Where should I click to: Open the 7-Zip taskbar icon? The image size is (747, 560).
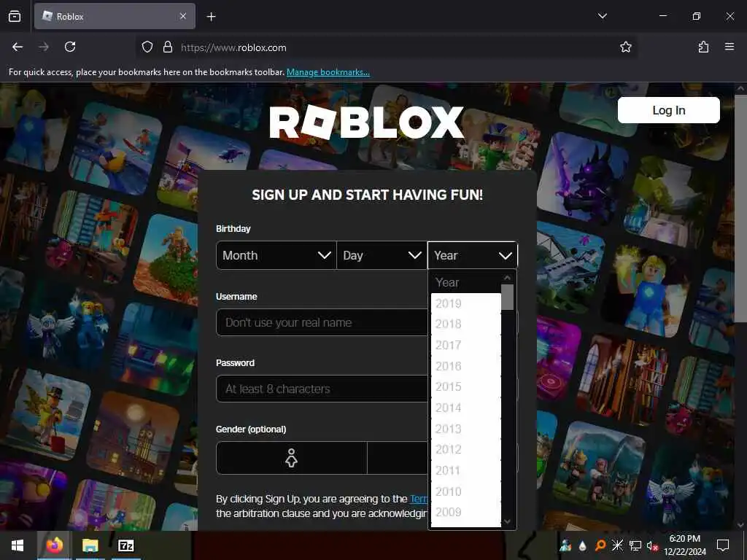coord(125,545)
